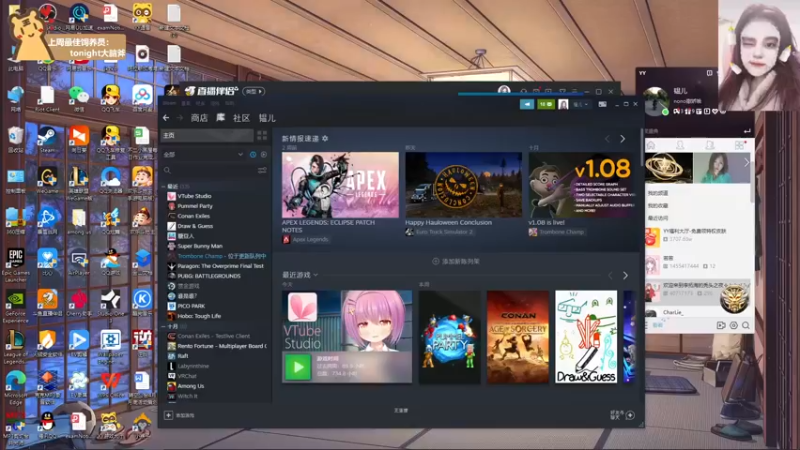The width and height of the screenshot is (800, 450).
Task: Open advanced filter options icon beside search
Action: 262,170
